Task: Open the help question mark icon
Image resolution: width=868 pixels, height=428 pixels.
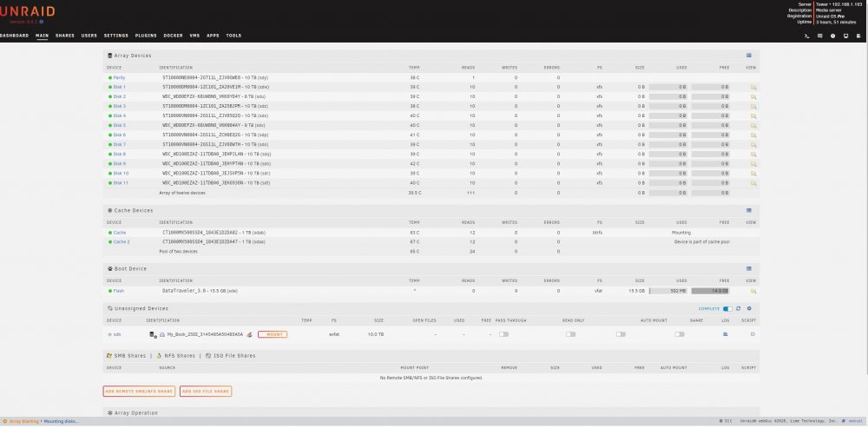Action: pyautogui.click(x=832, y=36)
